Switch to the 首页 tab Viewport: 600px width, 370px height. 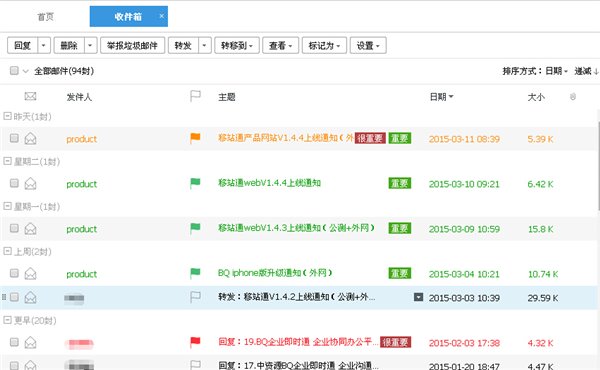click(46, 17)
